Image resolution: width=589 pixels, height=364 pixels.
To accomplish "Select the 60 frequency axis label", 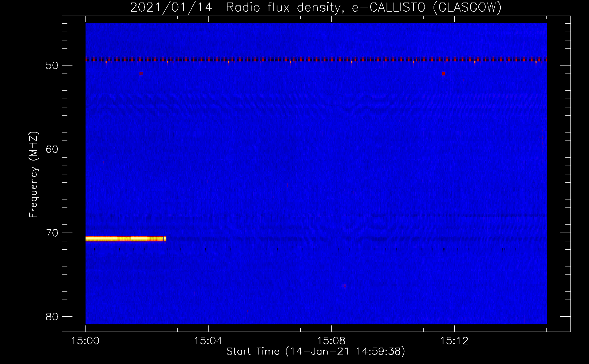I will [x=52, y=149].
